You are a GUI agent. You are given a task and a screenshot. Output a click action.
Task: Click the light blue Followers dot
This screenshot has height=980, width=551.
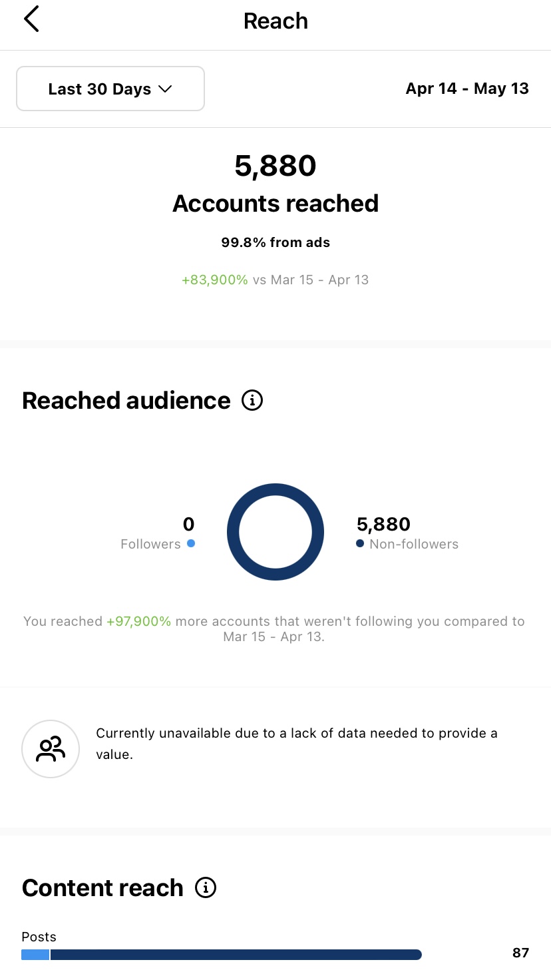coord(191,543)
